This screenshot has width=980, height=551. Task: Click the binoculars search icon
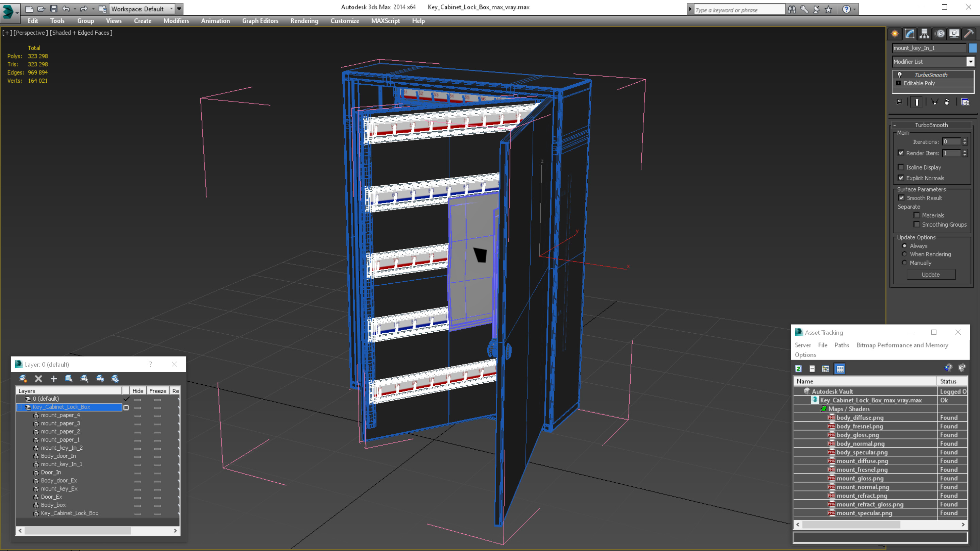(x=792, y=9)
